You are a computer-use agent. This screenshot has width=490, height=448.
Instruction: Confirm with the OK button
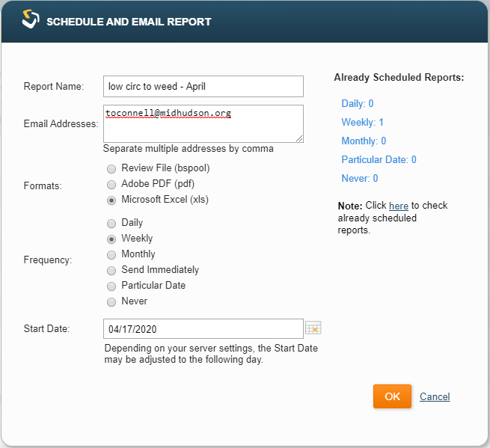[x=392, y=396]
